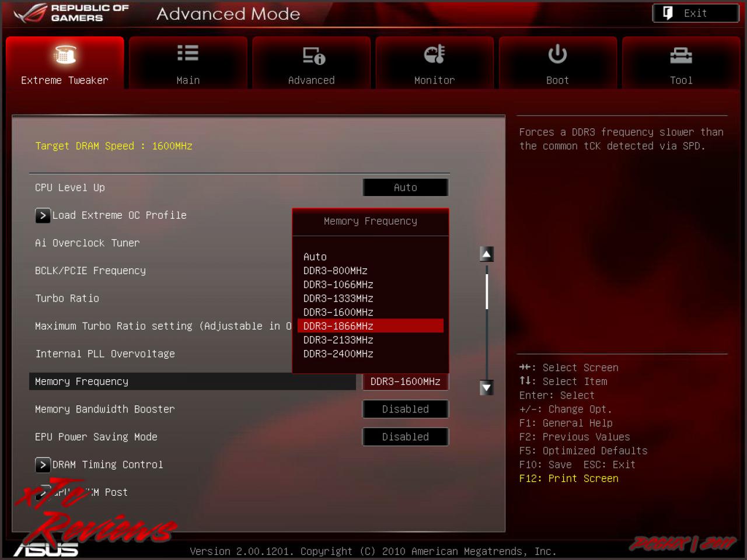Select DDR3-800MHz option
The image size is (747, 560).
coord(371,271)
